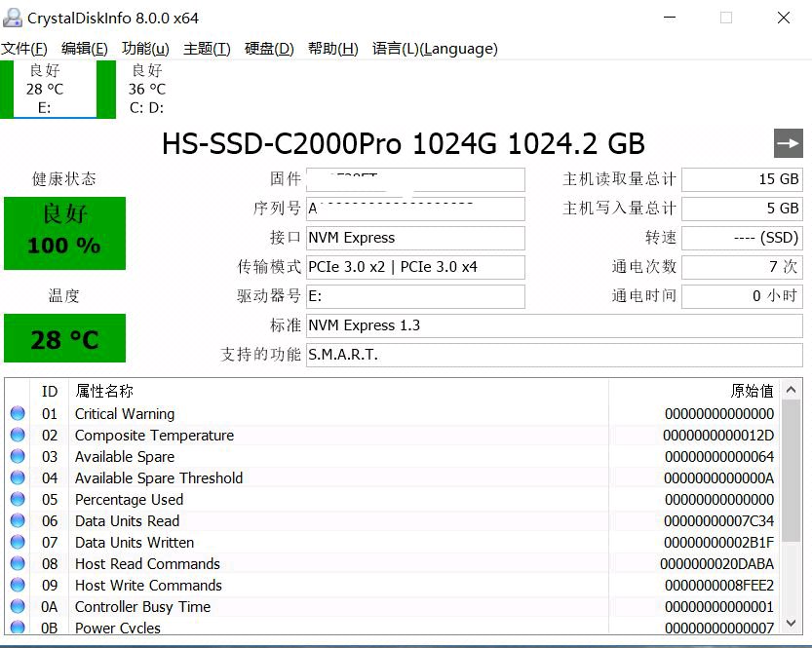Click the supported features field S.M.A.R.T.
Viewport: 812px width, 648px height.
point(555,355)
